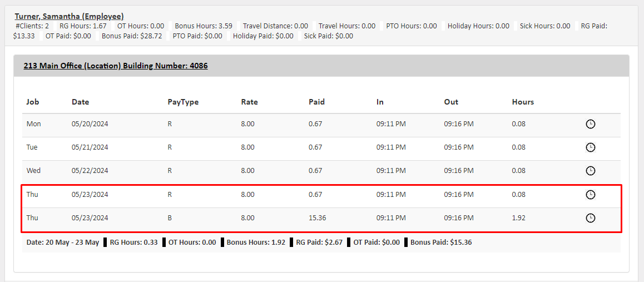
Task: Click the 15.36 paid amount in the bonus row
Action: (x=317, y=218)
